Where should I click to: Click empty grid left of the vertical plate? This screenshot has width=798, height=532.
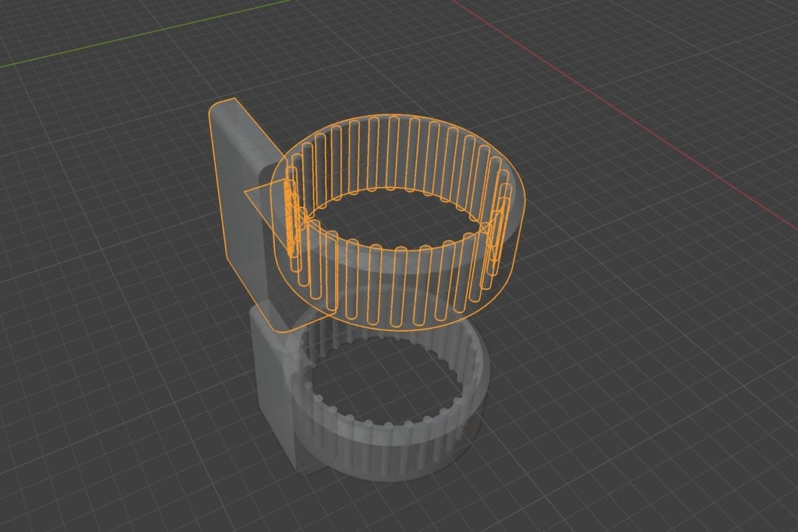tap(117, 195)
